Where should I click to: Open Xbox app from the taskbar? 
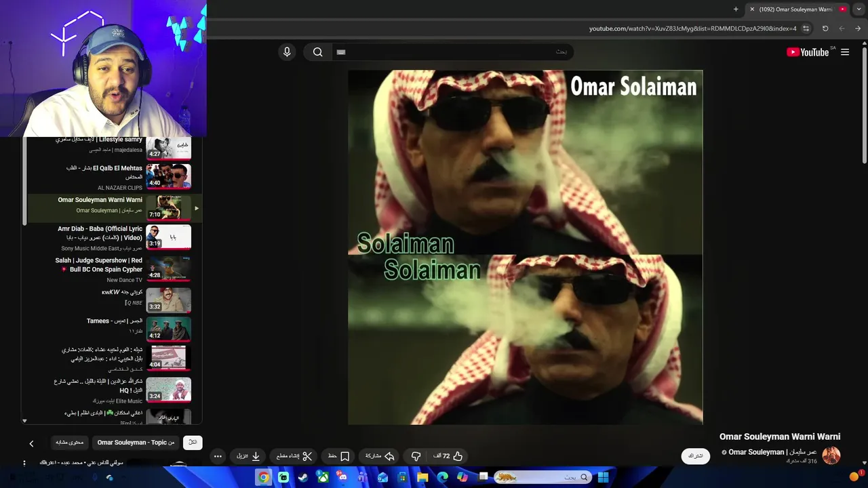coord(323,477)
